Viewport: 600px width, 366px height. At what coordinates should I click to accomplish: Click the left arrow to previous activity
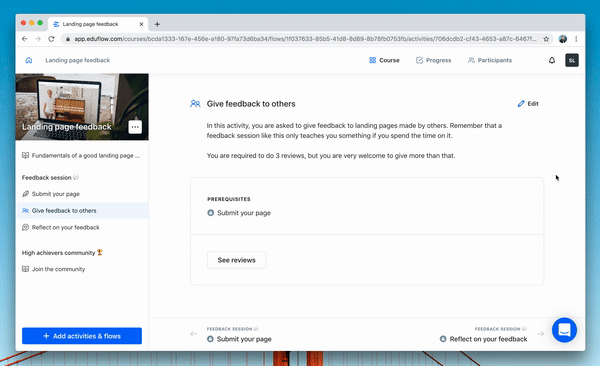click(x=194, y=334)
